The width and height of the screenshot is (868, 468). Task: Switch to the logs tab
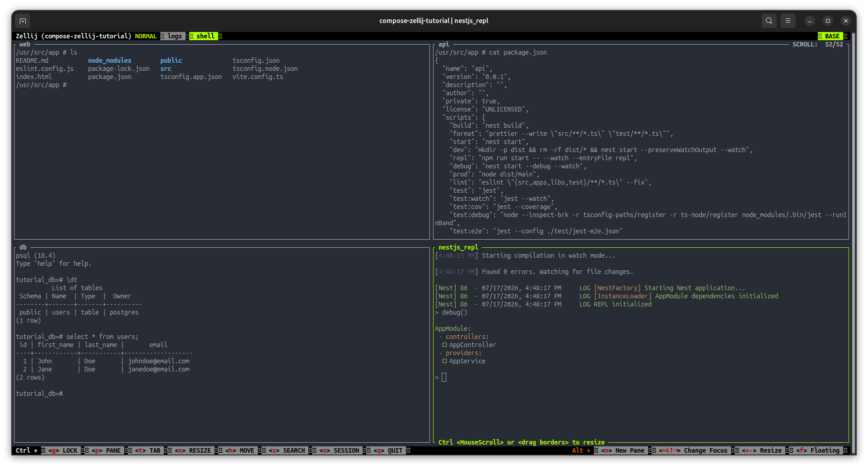(175, 36)
